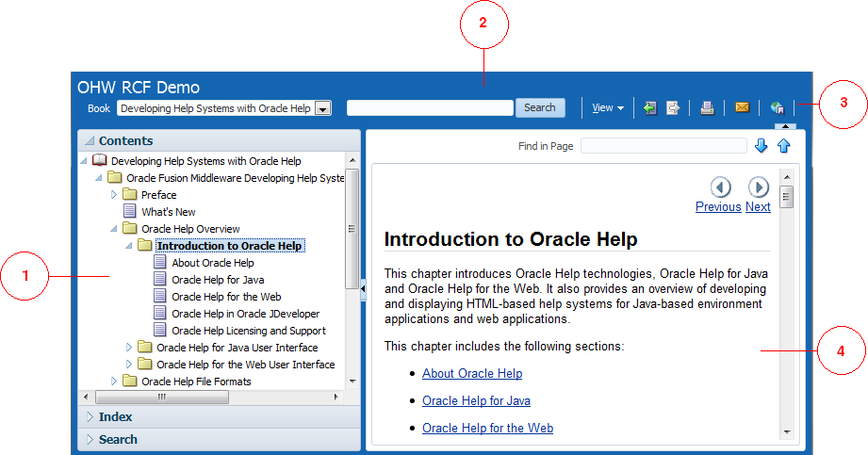Click the round Next arrow icon
The height and width of the screenshot is (455, 868).
pos(759,187)
